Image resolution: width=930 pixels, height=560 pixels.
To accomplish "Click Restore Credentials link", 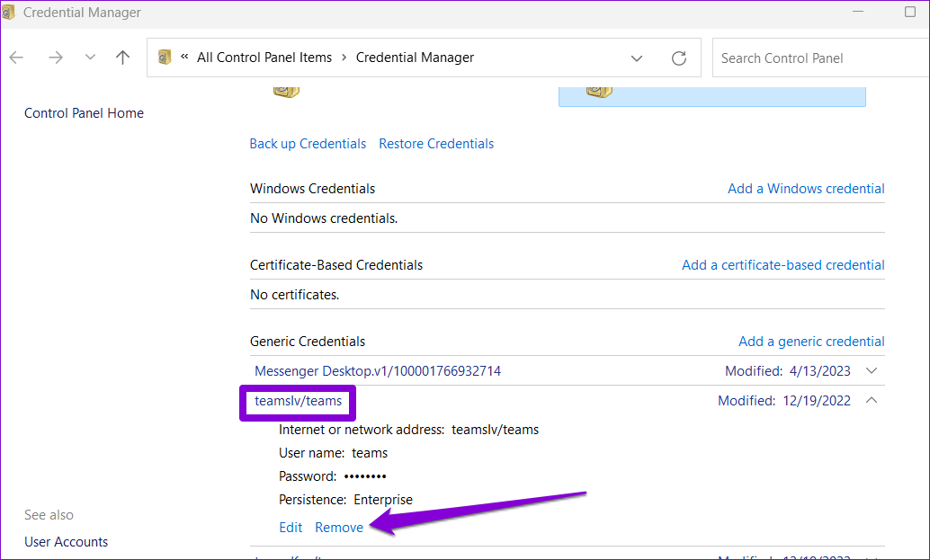I will click(436, 144).
